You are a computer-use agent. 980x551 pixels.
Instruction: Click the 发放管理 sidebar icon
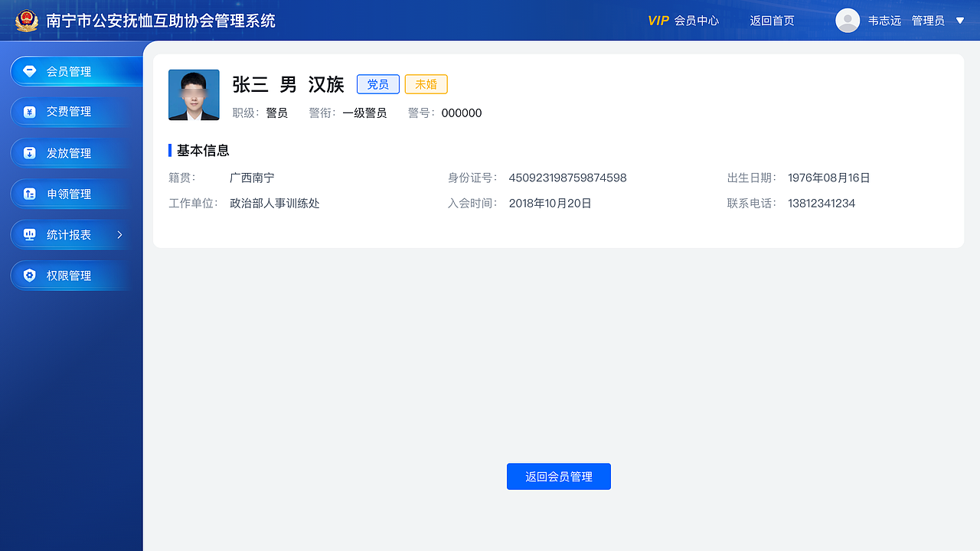point(29,152)
